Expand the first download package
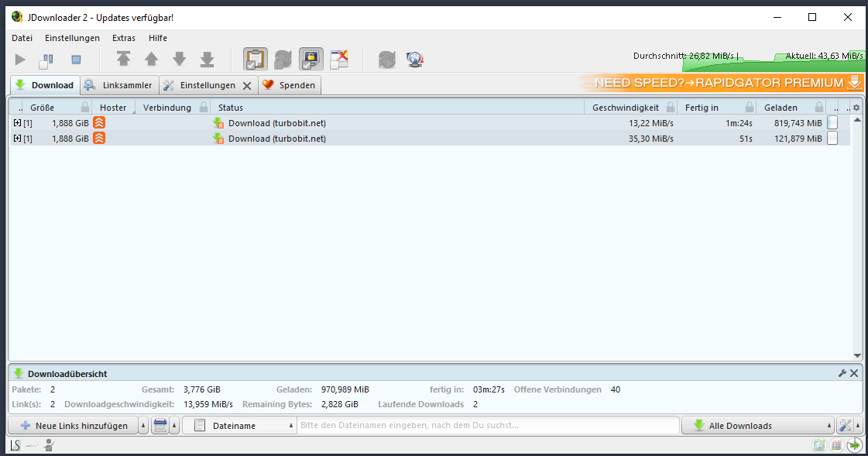Screen dimensions: 868x456 pos(17,123)
